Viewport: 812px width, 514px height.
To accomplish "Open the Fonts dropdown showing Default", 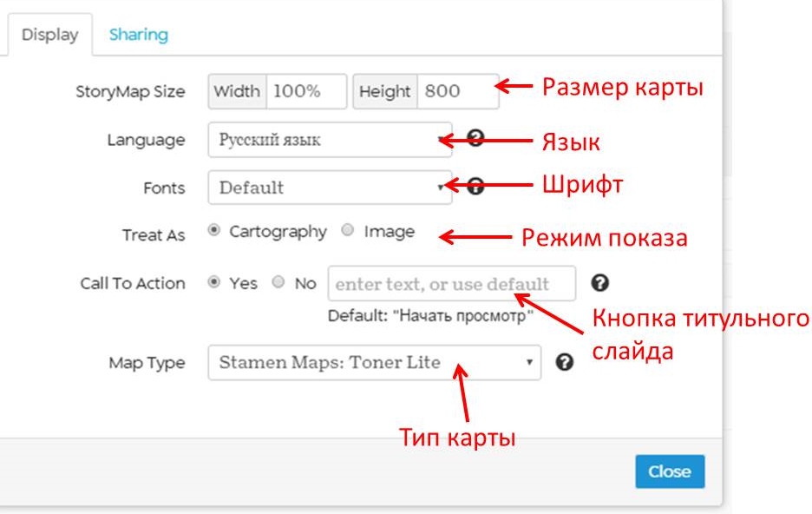I will pos(330,188).
